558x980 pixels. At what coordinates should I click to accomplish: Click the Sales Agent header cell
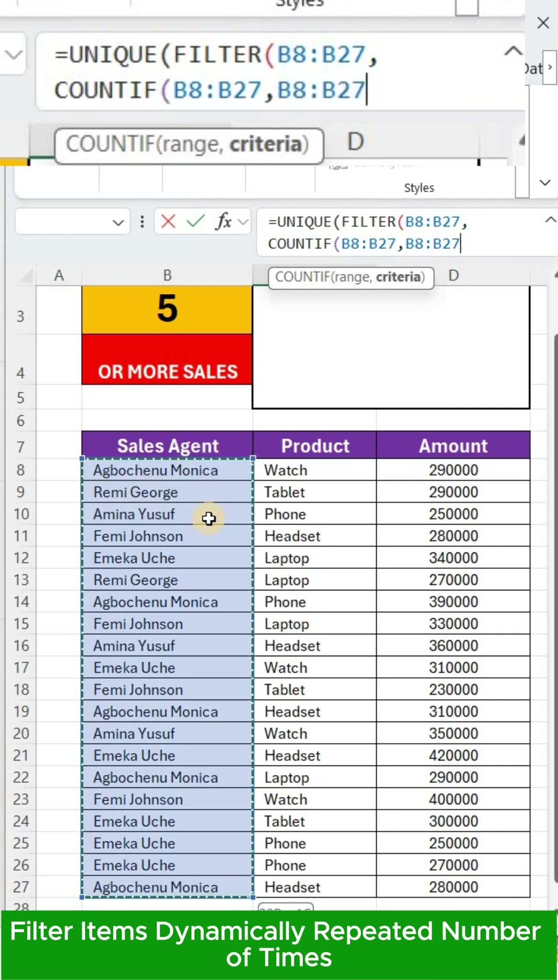(x=167, y=446)
